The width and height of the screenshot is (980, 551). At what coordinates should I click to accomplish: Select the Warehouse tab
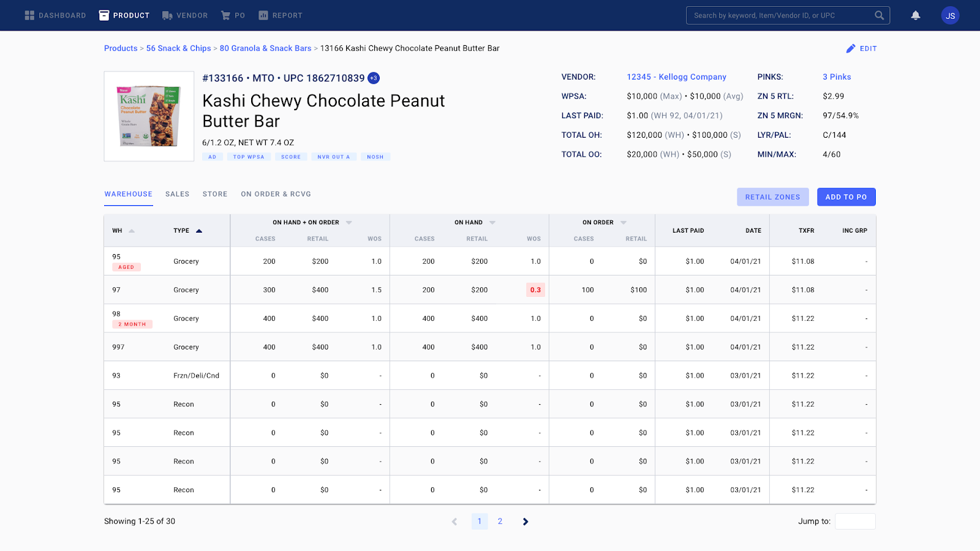pos(129,194)
